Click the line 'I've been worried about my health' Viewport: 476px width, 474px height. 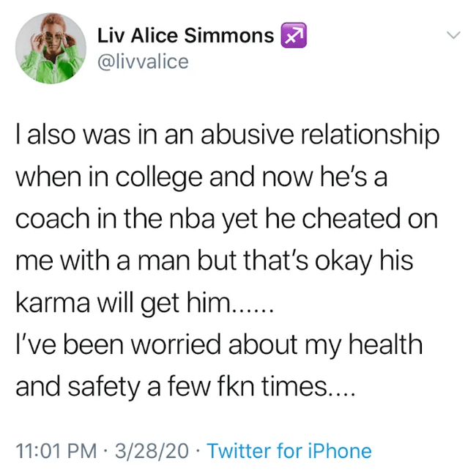[219, 345]
